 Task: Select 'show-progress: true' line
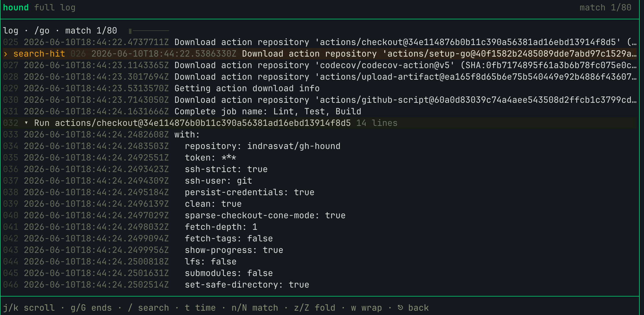(320, 250)
